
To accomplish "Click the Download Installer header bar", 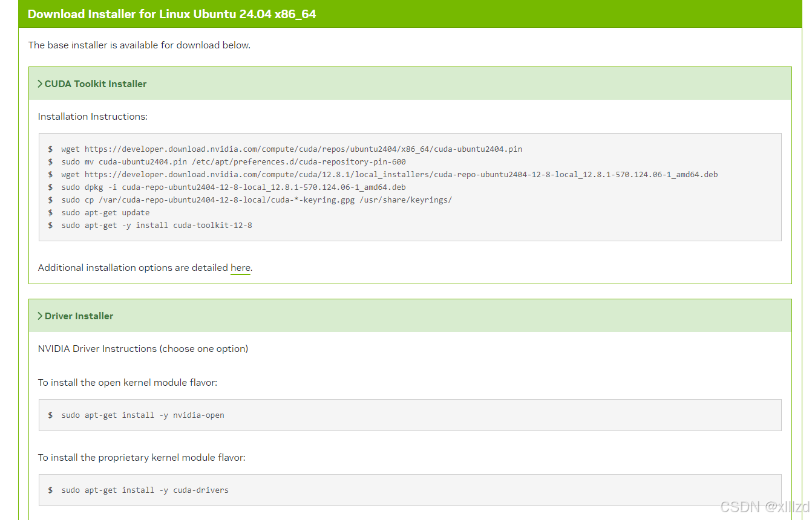I will pyautogui.click(x=171, y=13).
